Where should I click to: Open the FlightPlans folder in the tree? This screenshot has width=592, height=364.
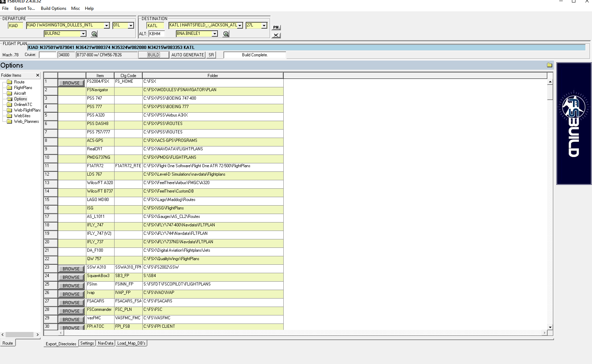point(23,88)
